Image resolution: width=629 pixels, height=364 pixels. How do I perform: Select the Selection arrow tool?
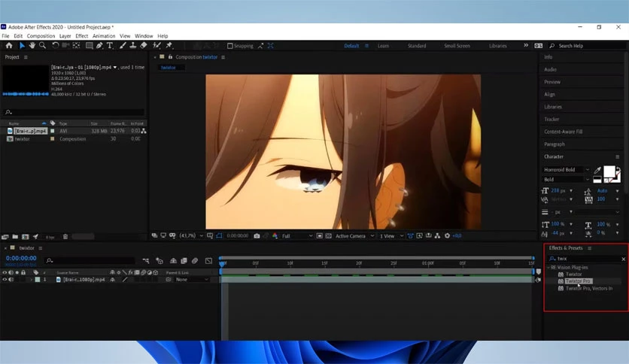(x=22, y=46)
